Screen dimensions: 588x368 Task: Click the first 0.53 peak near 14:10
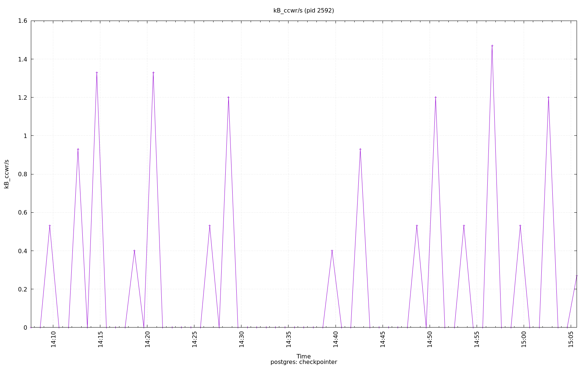[50, 226]
